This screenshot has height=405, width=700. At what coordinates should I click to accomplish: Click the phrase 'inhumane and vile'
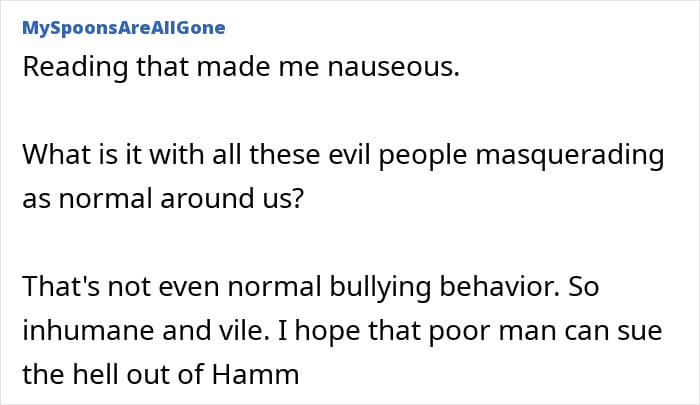click(142, 330)
